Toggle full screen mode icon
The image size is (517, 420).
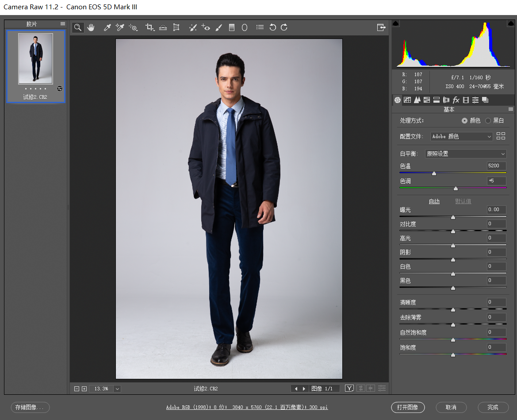click(381, 27)
